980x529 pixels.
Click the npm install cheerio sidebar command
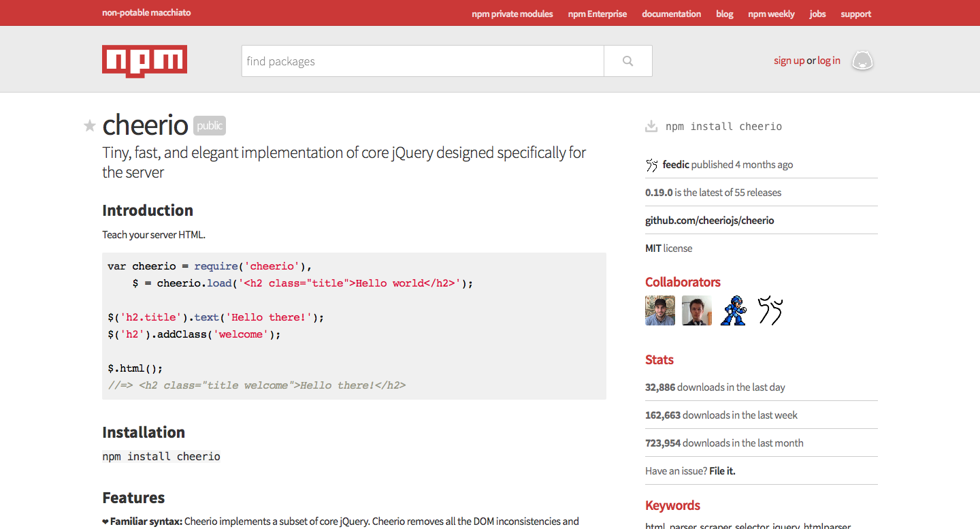tap(723, 127)
